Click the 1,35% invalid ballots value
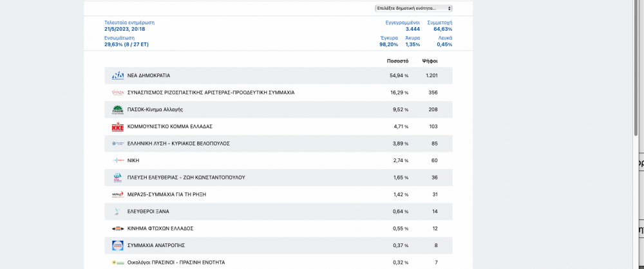 tap(412, 44)
